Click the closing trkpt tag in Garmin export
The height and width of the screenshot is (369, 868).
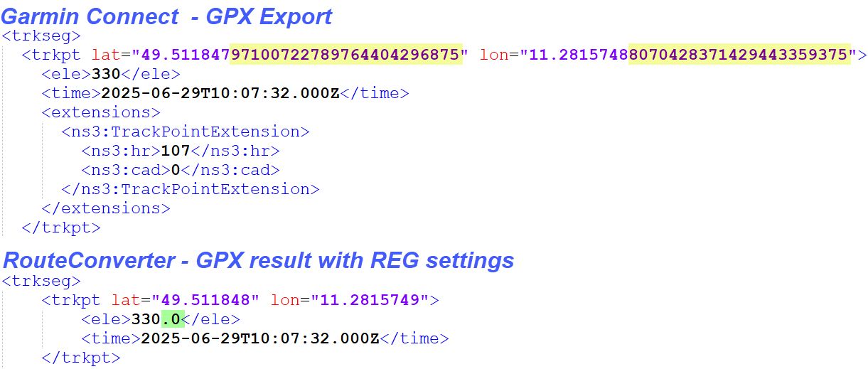(x=61, y=228)
